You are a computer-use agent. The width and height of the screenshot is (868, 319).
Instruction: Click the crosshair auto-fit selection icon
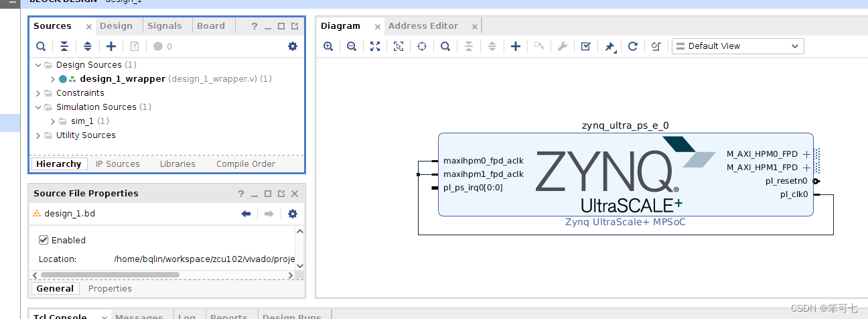pyautogui.click(x=422, y=46)
